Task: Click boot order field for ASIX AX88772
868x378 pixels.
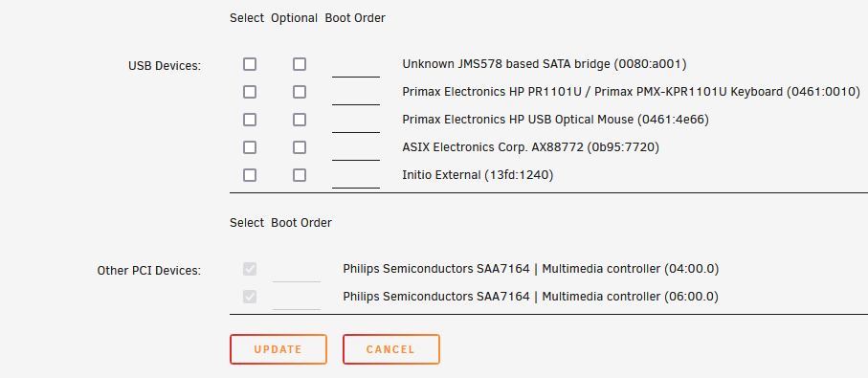Action: pos(356,148)
